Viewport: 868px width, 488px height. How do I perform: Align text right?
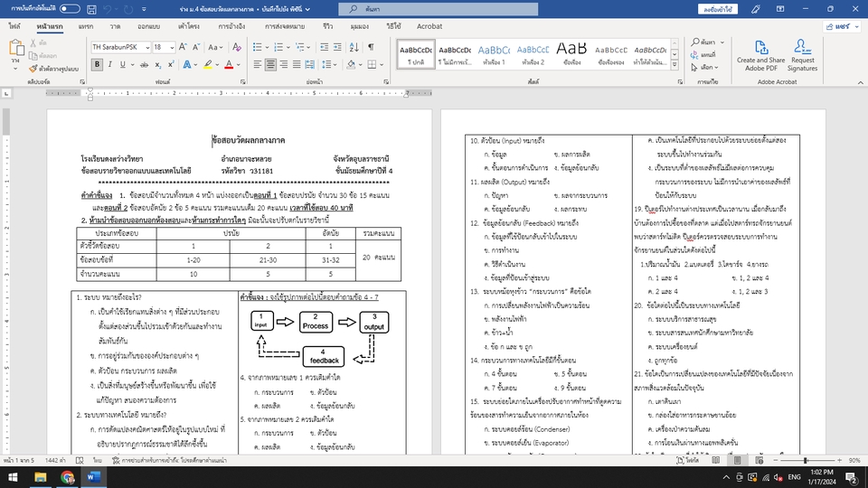(283, 65)
